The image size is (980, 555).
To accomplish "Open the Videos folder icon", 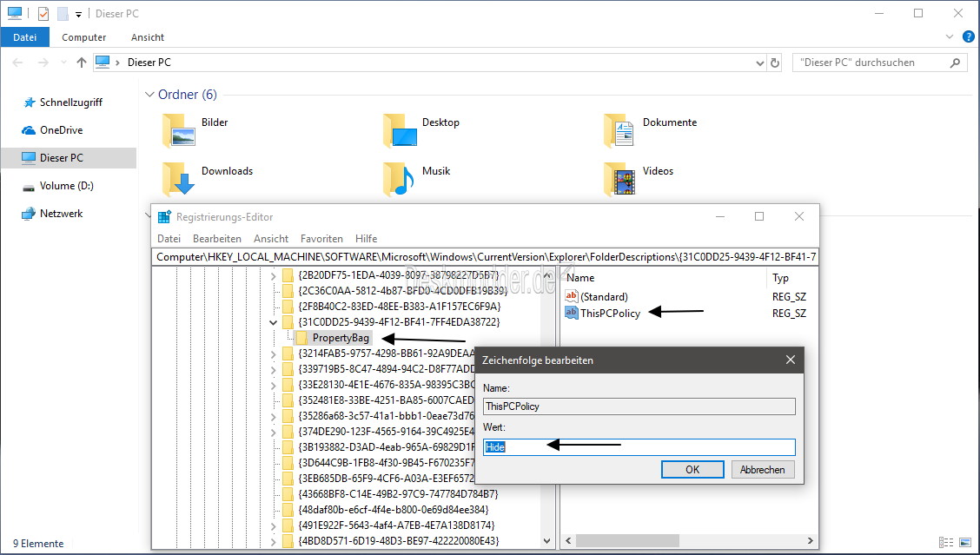I will (x=620, y=179).
